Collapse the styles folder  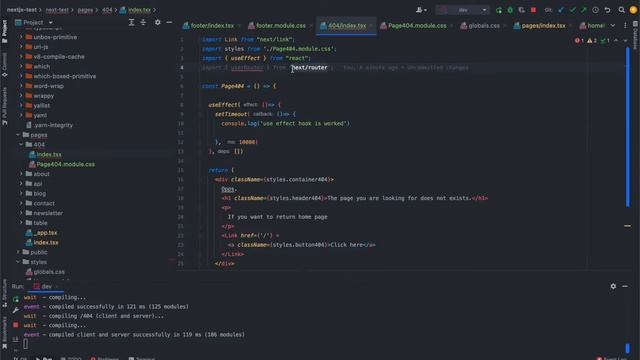[x=18, y=262]
